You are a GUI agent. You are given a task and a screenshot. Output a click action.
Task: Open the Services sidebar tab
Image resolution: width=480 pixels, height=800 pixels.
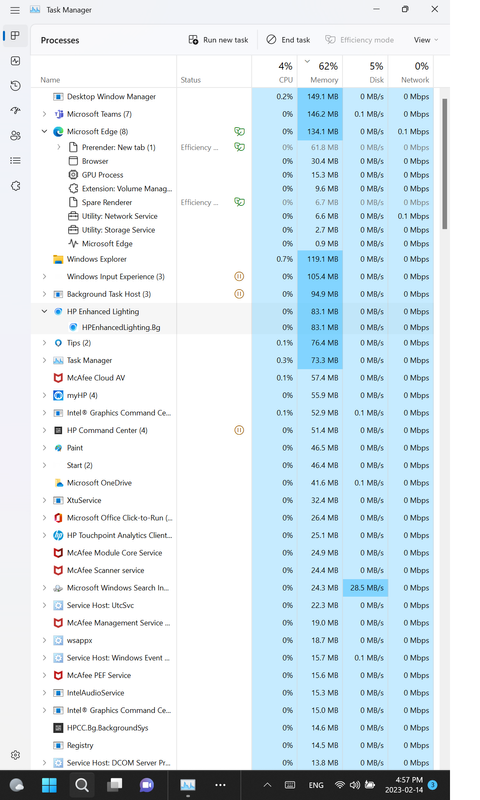(15, 186)
